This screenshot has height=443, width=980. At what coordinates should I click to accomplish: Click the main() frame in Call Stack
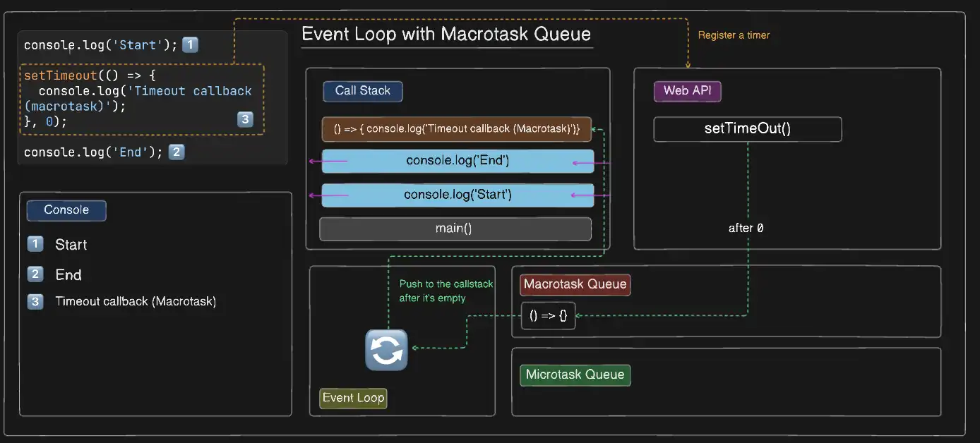pyautogui.click(x=455, y=229)
